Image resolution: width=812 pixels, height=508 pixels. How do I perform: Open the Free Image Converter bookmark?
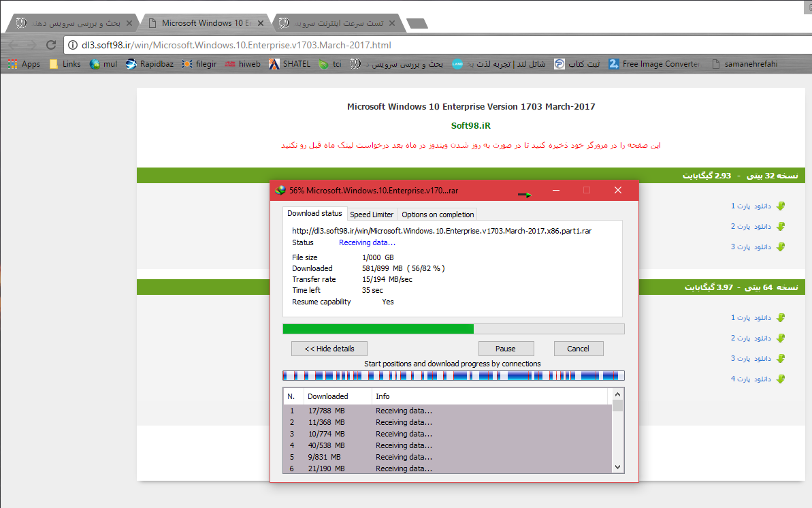click(655, 64)
